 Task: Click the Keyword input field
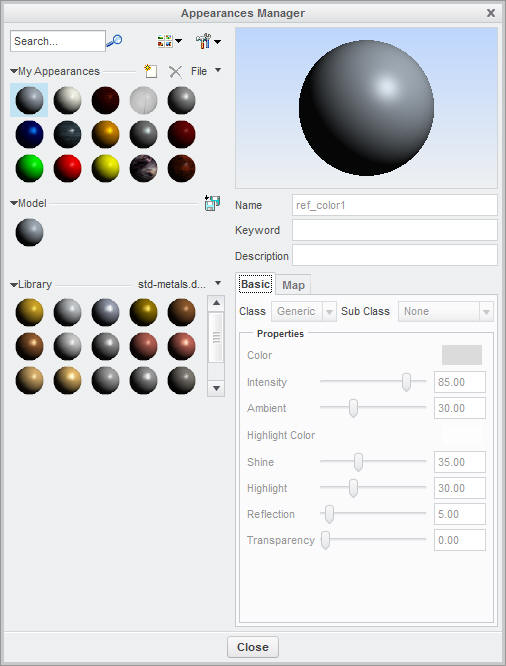pyautogui.click(x=395, y=230)
